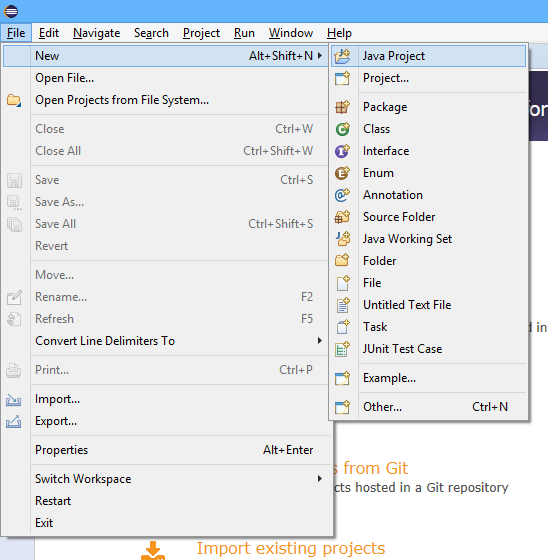Click the Annotation @ icon
The image size is (548, 560).
coord(343,195)
